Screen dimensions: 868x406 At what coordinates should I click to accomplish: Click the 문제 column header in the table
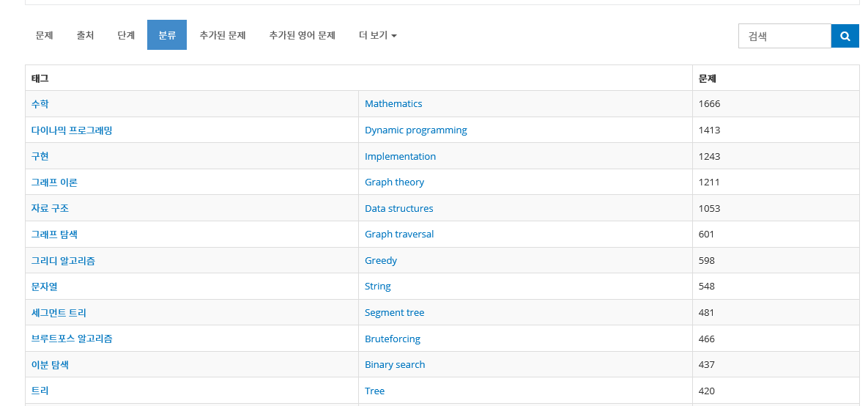pyautogui.click(x=708, y=78)
